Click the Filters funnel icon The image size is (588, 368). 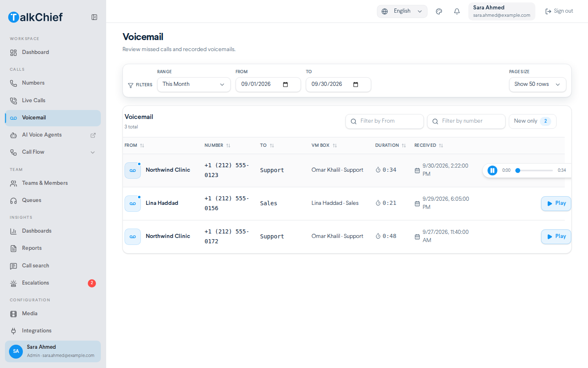click(x=131, y=85)
